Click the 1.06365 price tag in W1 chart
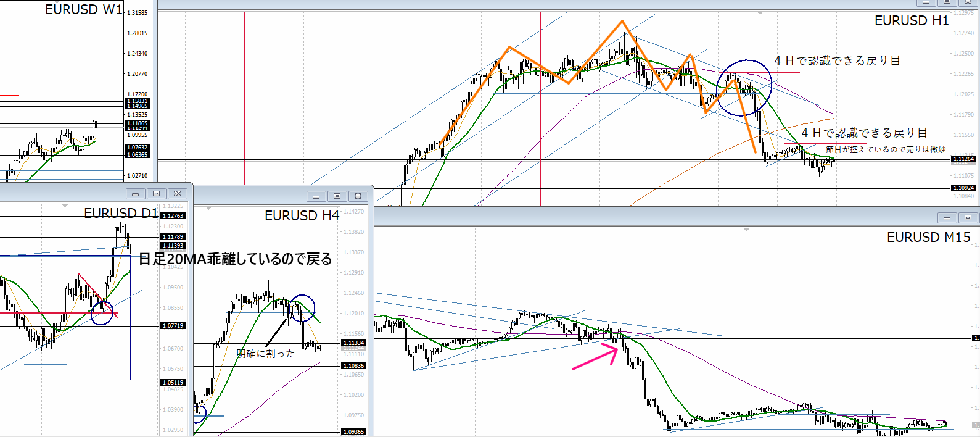Screen dimensions: 980x437 click(137, 155)
